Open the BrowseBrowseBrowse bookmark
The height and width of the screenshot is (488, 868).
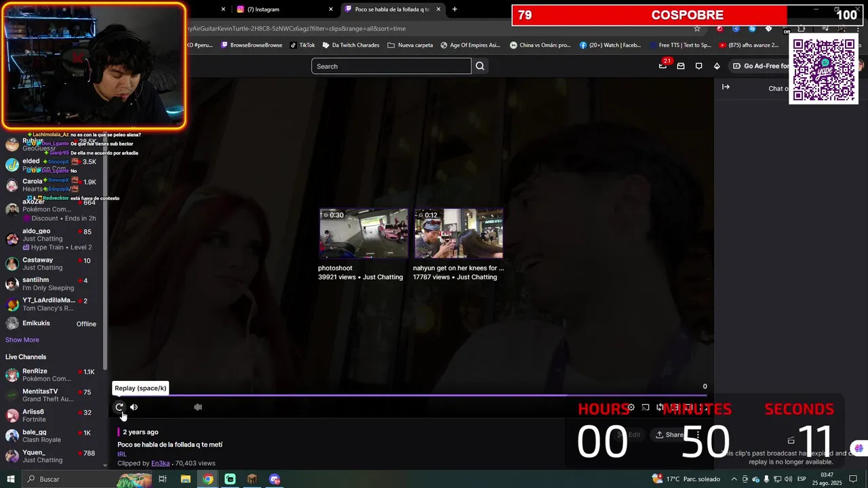pos(252,45)
